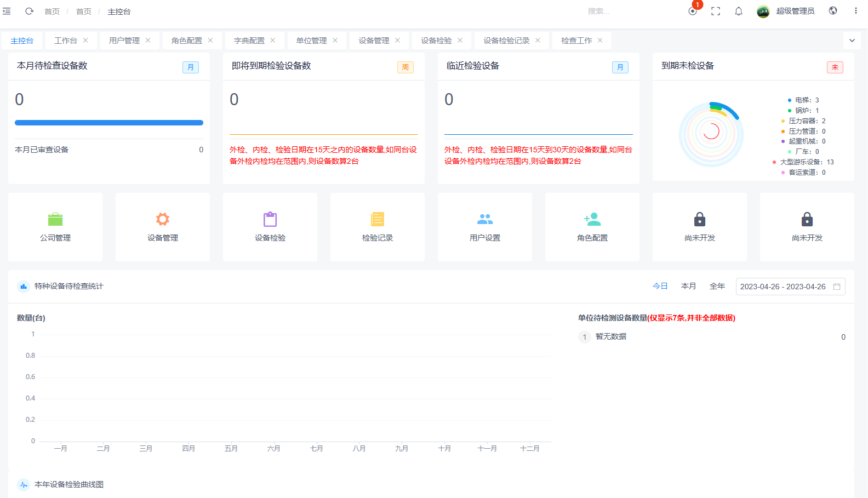Toggle fullscreen mode icon

coord(716,11)
